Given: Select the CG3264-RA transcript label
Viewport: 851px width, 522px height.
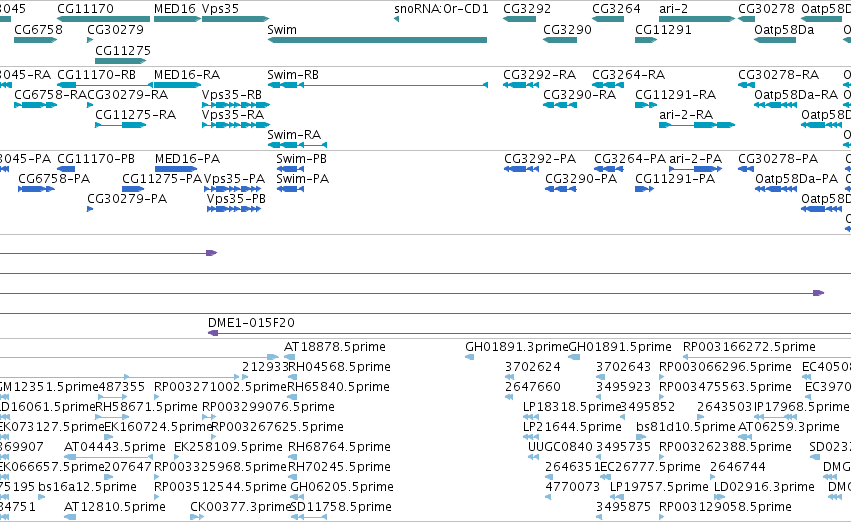Looking at the screenshot, I should click(x=628, y=74).
